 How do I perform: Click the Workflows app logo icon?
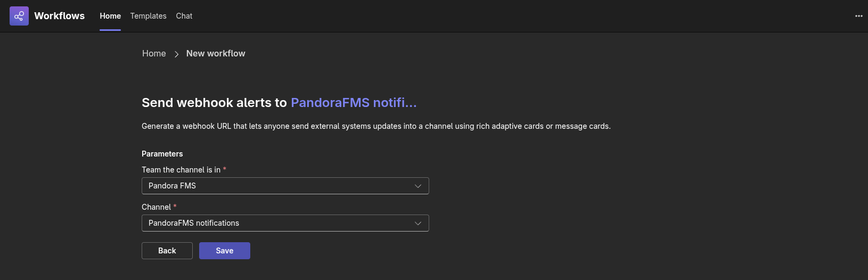pyautogui.click(x=19, y=16)
